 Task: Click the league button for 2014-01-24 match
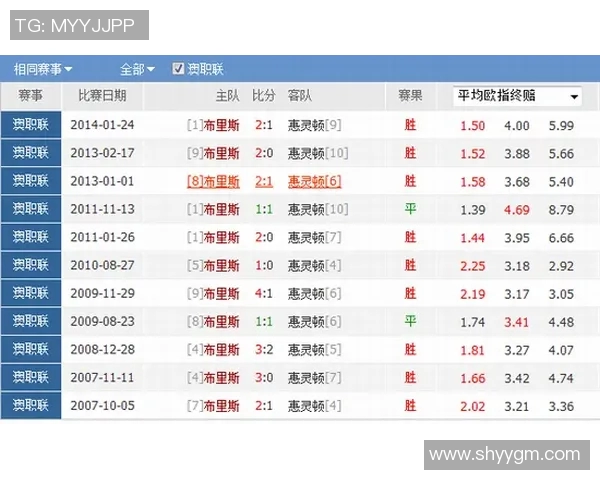30,125
